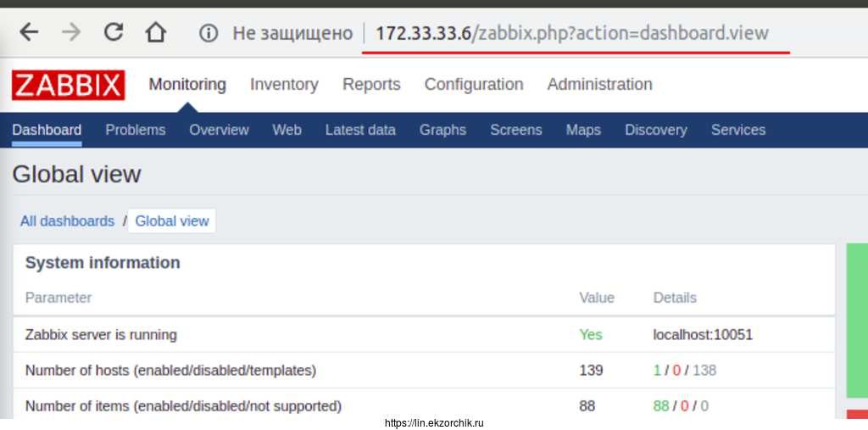Open the Monitoring menu
868x430 pixels.
(x=187, y=84)
